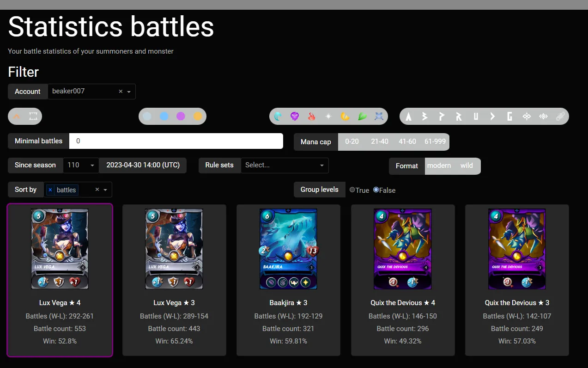
Task: Filter by monster card type icon
Action: pyautogui.click(x=33, y=117)
